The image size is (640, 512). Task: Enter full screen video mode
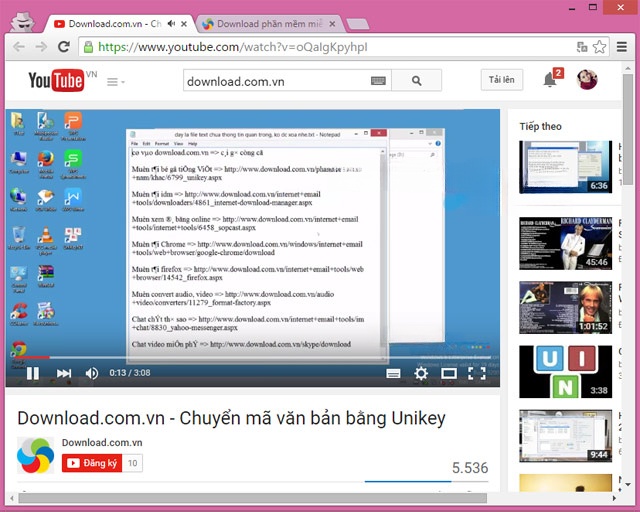pos(477,373)
